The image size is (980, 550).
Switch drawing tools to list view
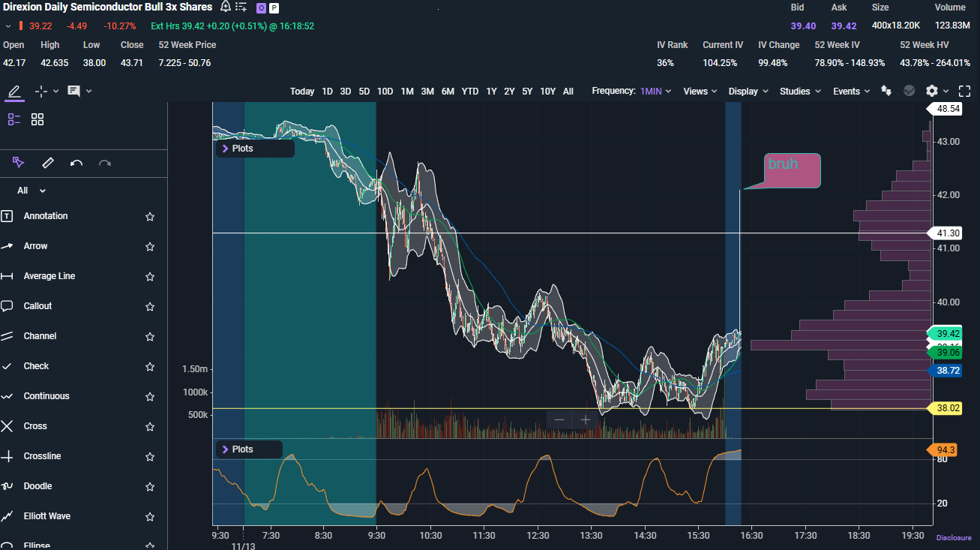pyautogui.click(x=14, y=119)
